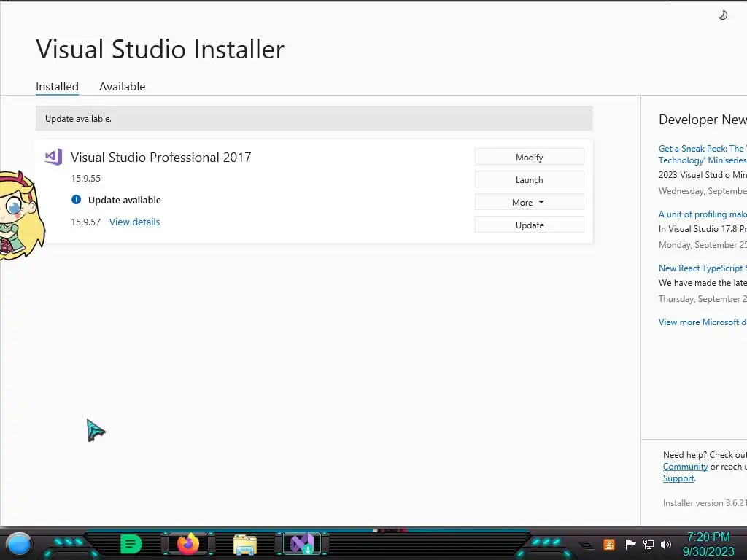Image resolution: width=747 pixels, height=560 pixels.
Task: Switch to the Installed tab
Action: point(57,86)
